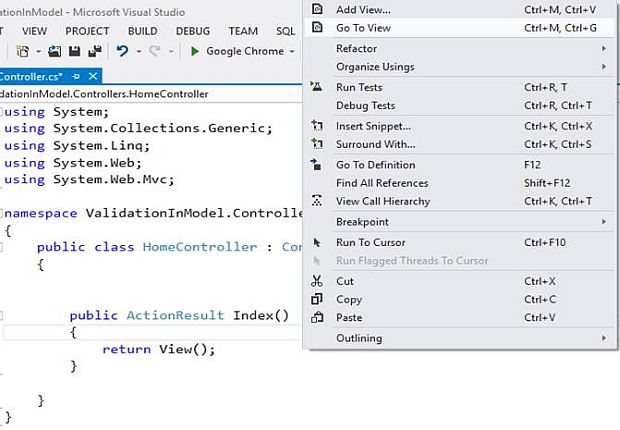Image resolution: width=620 pixels, height=430 pixels.
Task: Collapse the namespace code block
Action: pyautogui.click(x=1, y=214)
